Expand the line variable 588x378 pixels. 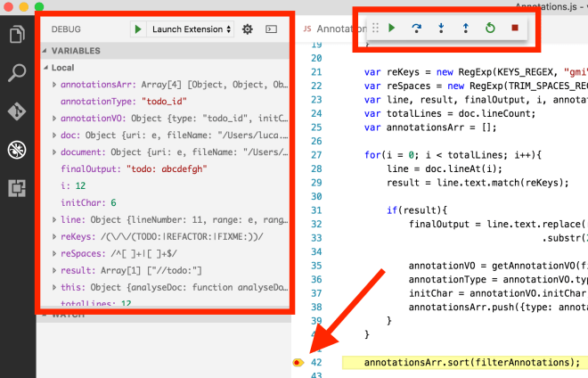(54, 220)
